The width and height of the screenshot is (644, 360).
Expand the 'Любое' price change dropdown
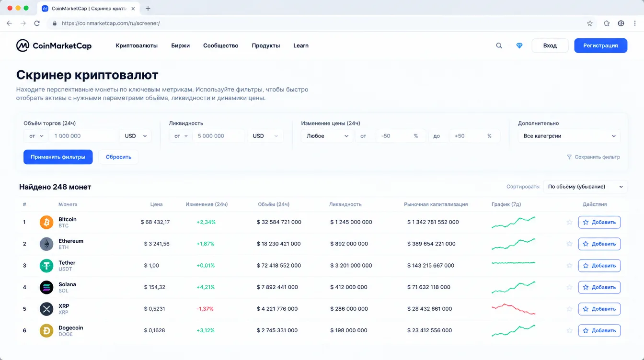327,136
